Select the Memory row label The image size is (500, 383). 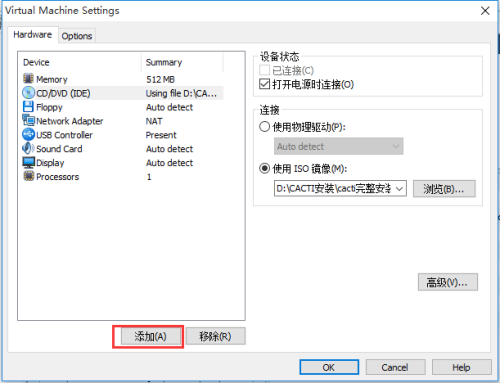pyautogui.click(x=52, y=79)
